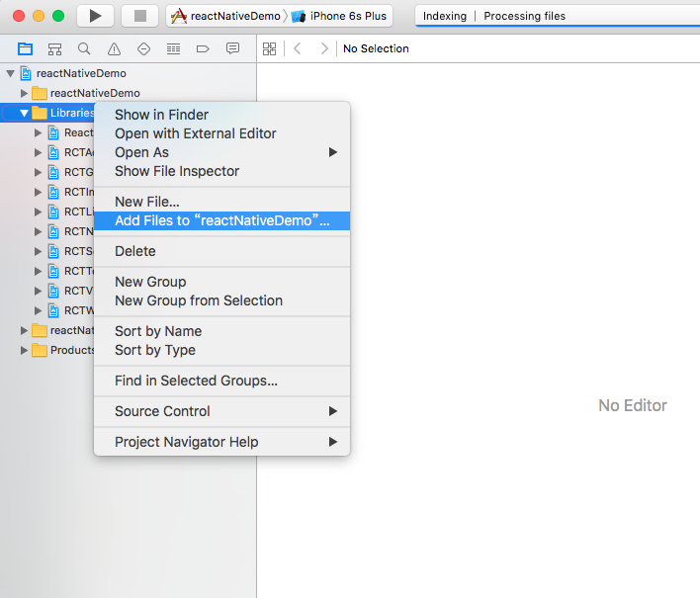Choose Show in Finder
This screenshot has height=598, width=700.
[x=221, y=115]
